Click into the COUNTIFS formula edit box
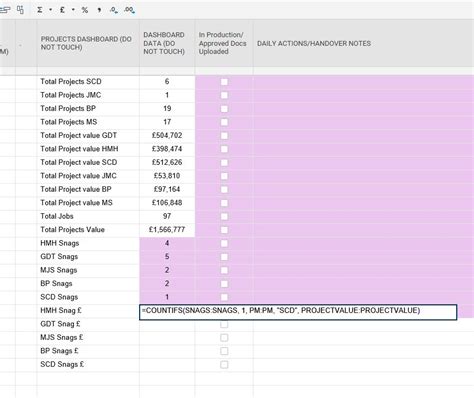The height and width of the screenshot is (398, 474). [x=298, y=312]
